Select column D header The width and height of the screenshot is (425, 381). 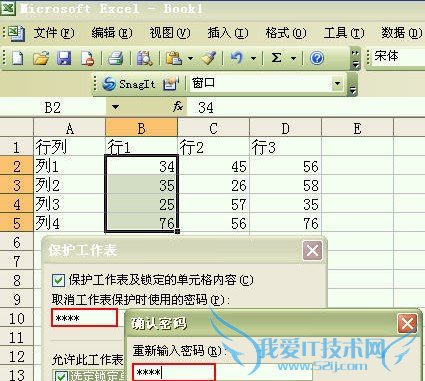(285, 128)
